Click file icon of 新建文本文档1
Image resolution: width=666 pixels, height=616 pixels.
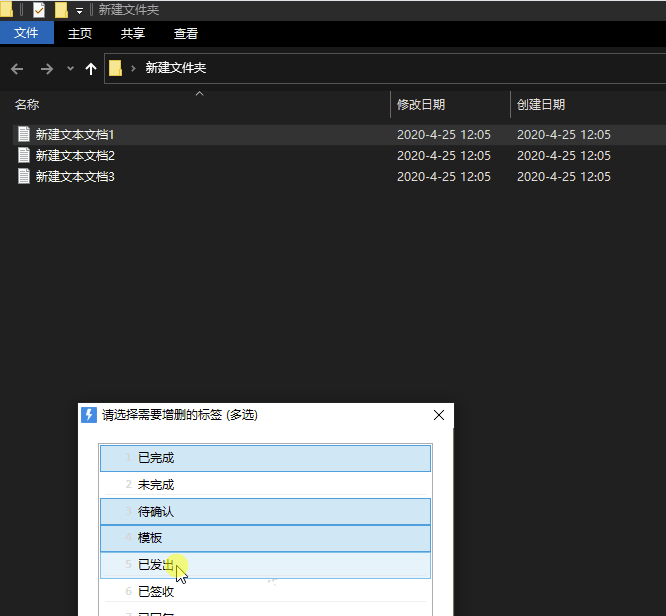tap(24, 134)
